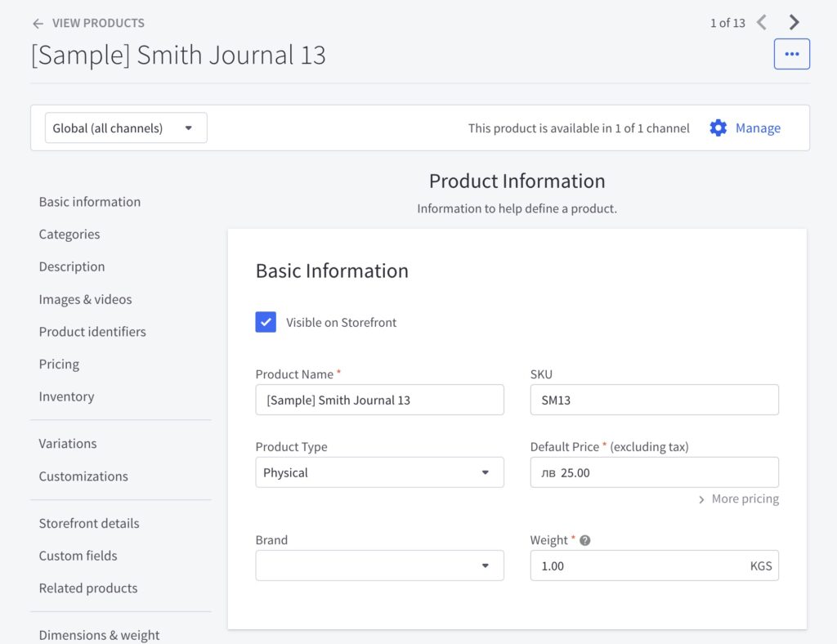Open the Brand dropdown

pos(379,566)
